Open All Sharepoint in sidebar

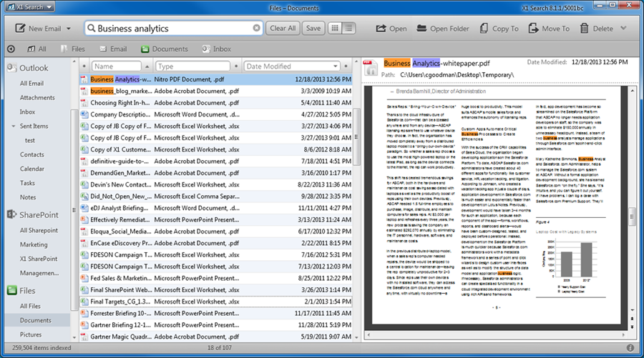[39, 231]
